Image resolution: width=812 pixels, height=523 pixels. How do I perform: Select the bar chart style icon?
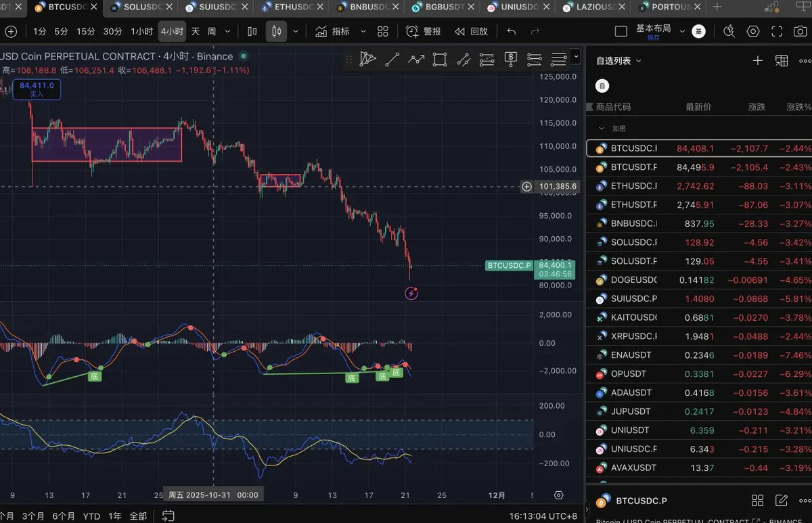click(252, 31)
